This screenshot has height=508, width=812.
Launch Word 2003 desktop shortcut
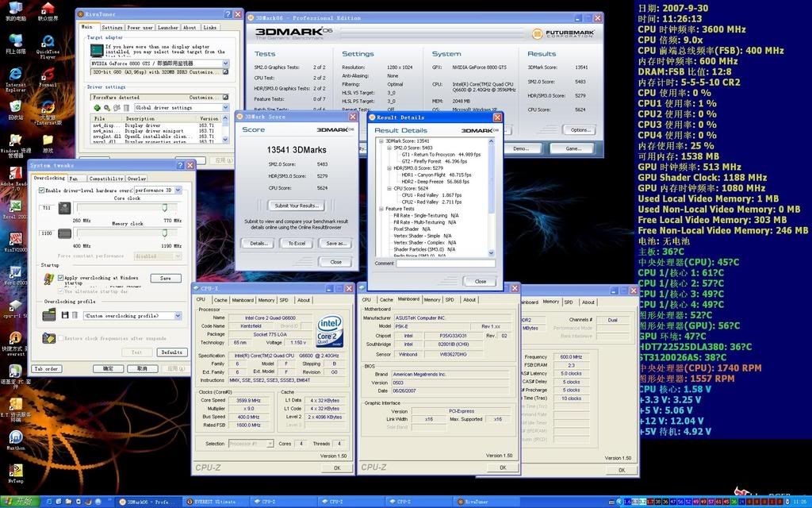tap(16, 275)
